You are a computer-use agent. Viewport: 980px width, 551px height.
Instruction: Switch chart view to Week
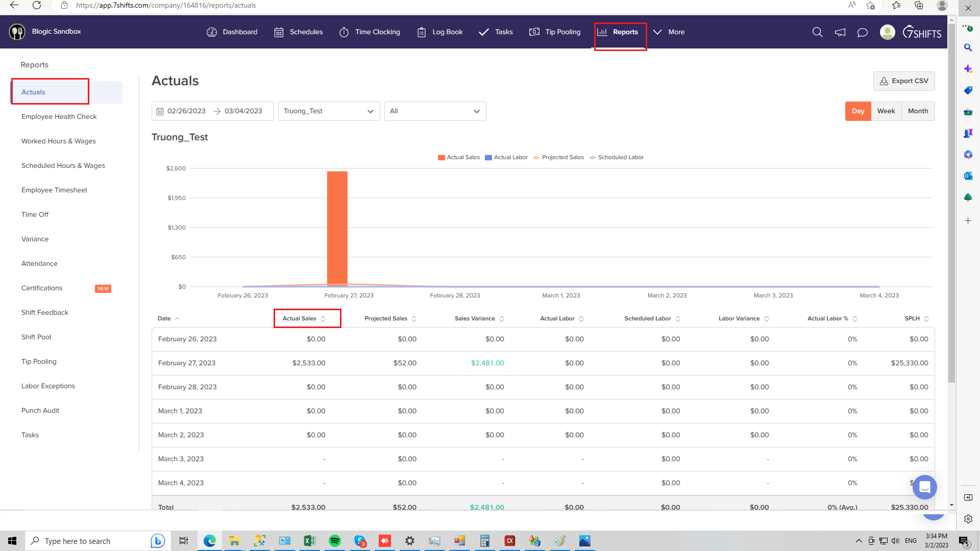click(886, 111)
